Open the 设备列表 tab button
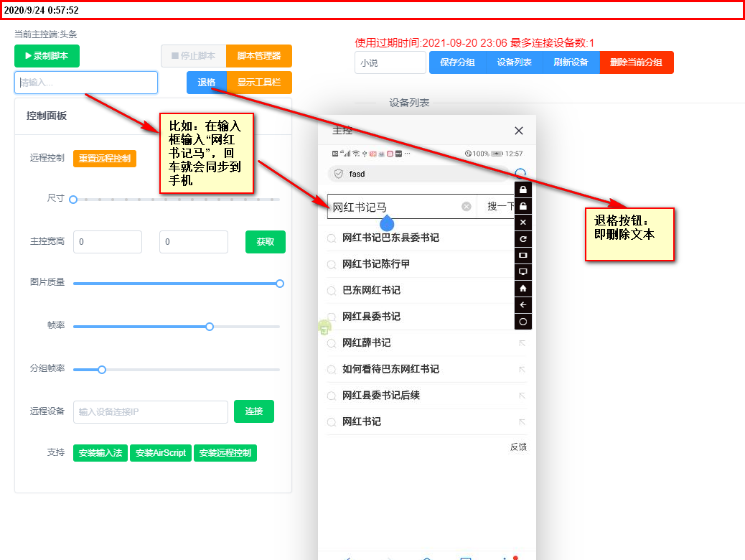745x560 pixels. point(514,62)
